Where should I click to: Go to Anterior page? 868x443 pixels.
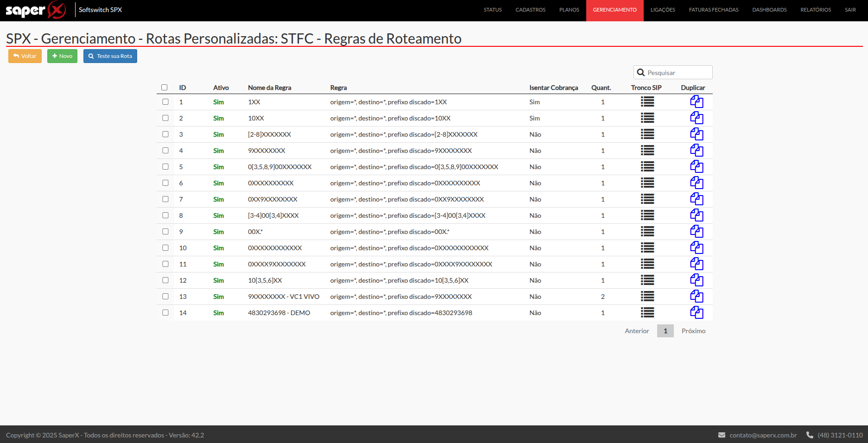pos(637,331)
